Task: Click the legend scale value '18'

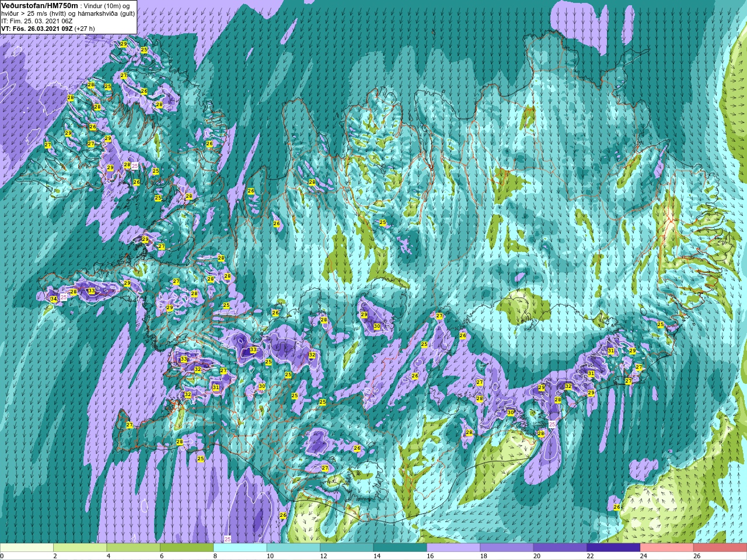Action: tap(483, 556)
